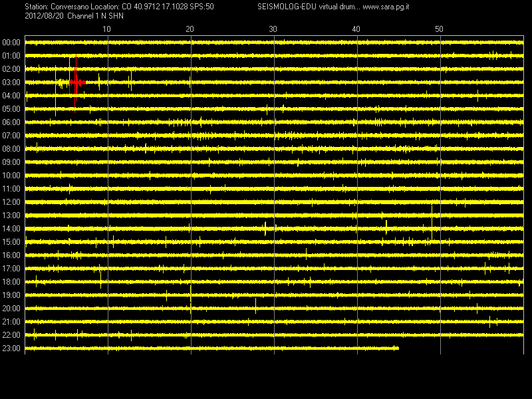The height and width of the screenshot is (399, 532).
Task: Click the 06:00 hour row label
Action: [x=11, y=122]
